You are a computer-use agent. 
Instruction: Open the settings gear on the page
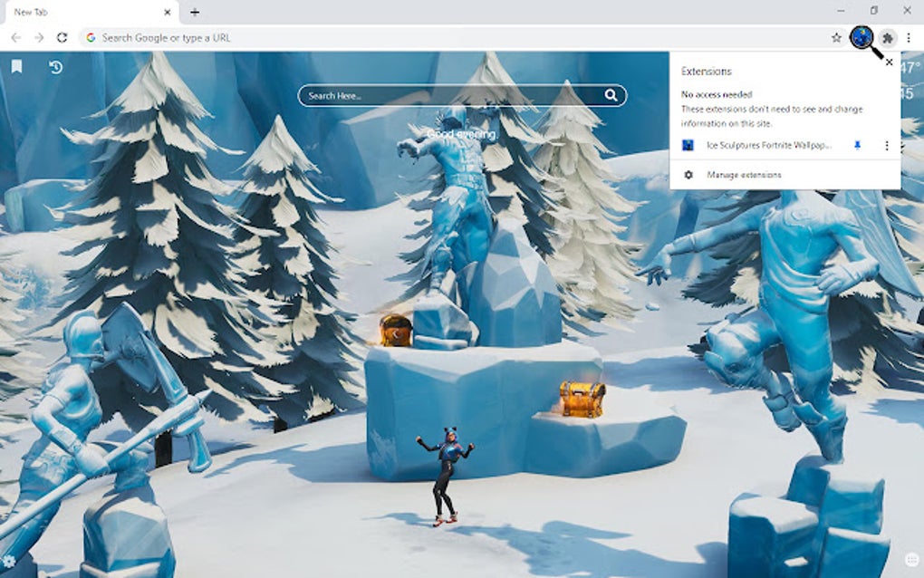[x=9, y=561]
